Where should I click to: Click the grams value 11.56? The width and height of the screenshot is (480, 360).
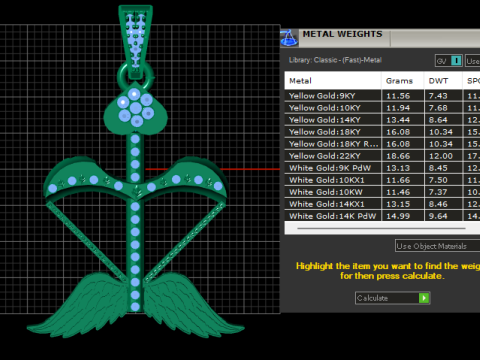398,96
